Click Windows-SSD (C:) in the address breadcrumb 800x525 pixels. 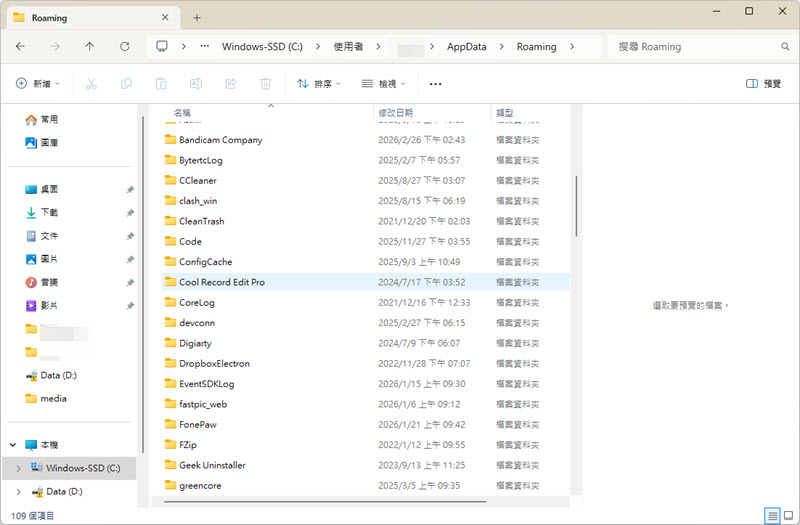click(262, 46)
